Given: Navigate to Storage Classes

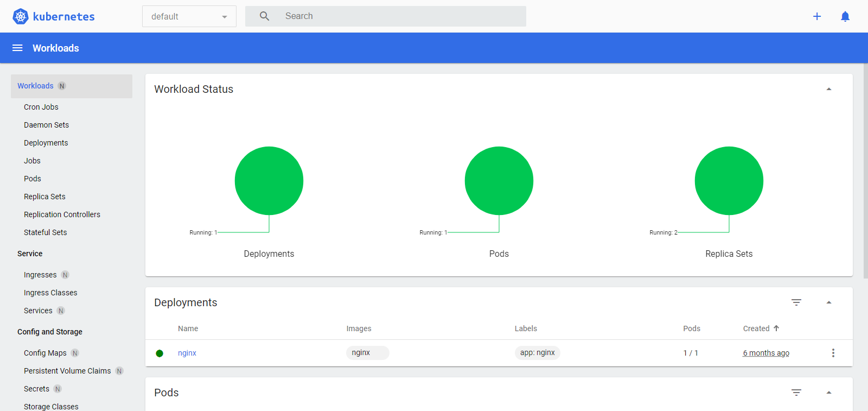Looking at the screenshot, I should pos(51,407).
